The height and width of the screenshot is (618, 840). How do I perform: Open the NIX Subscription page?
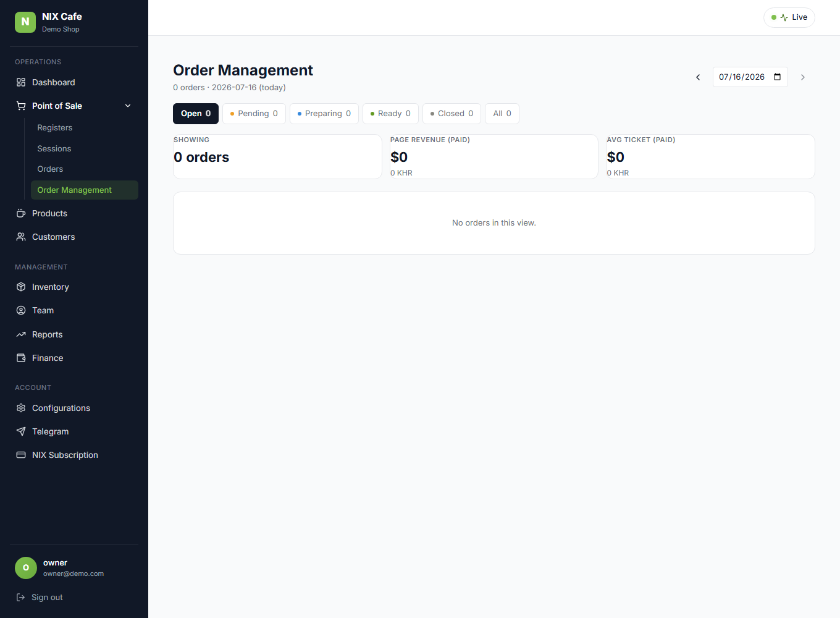tap(74, 455)
